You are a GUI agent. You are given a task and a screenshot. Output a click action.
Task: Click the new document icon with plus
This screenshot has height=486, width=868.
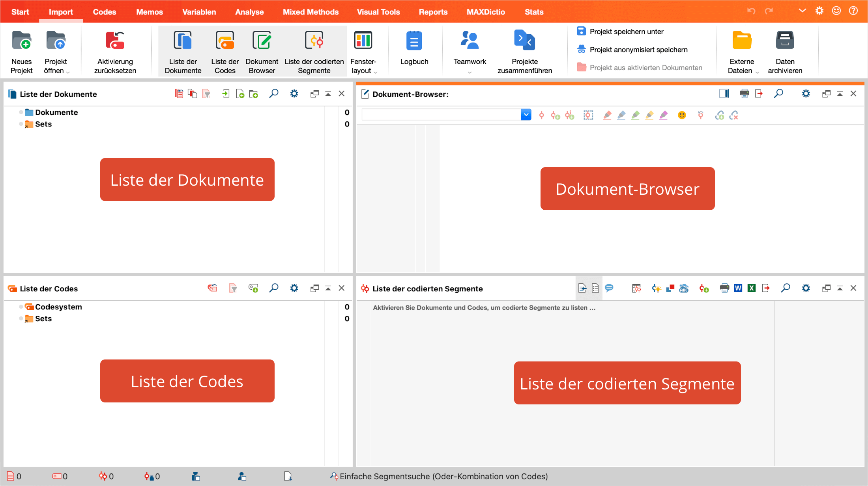(240, 93)
